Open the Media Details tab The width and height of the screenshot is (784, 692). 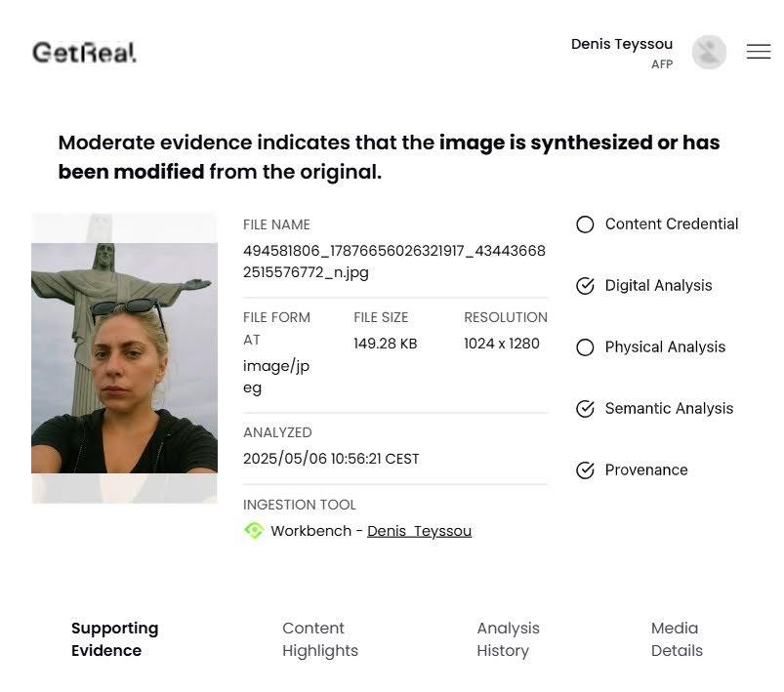(x=676, y=639)
